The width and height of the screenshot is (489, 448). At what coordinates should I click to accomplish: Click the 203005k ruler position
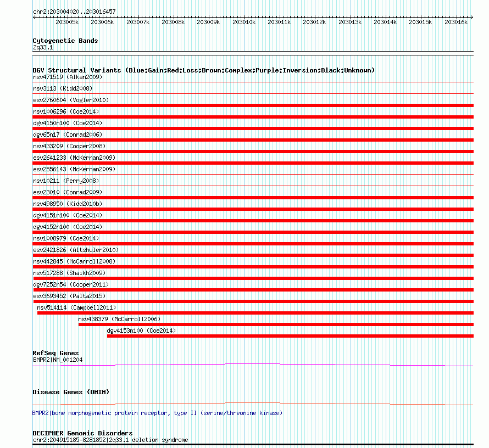click(x=67, y=22)
